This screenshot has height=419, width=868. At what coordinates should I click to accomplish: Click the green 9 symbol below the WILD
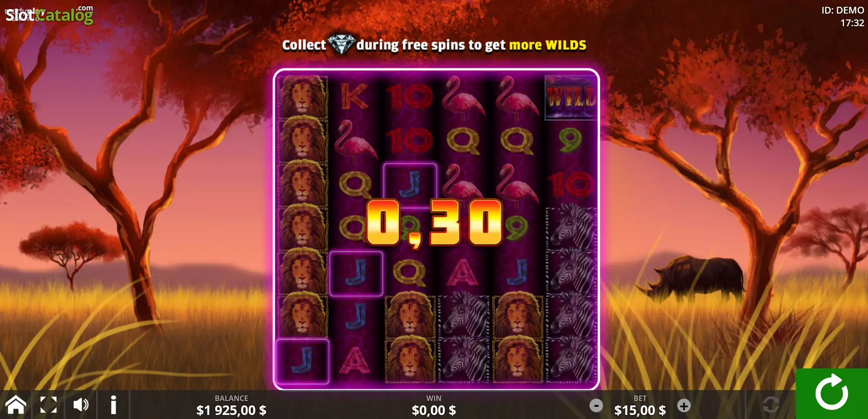(571, 141)
